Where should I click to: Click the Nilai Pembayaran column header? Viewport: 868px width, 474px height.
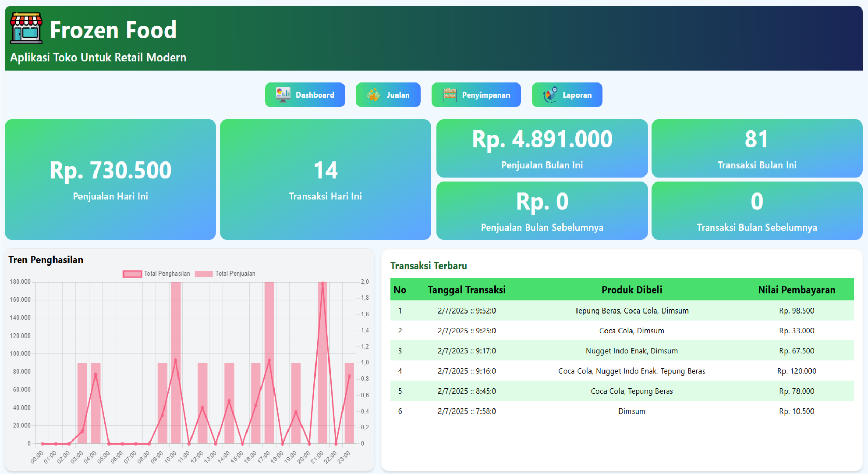797,289
